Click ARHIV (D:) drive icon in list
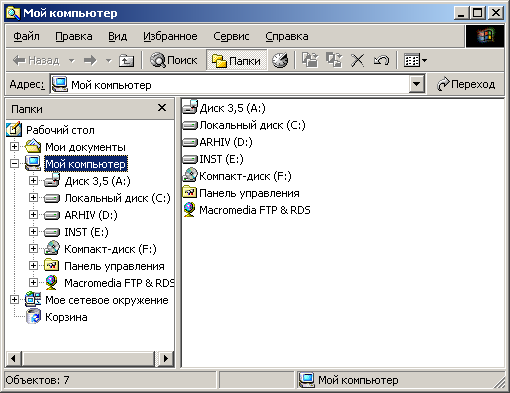Screen dimensions: 510x393 click(190, 142)
